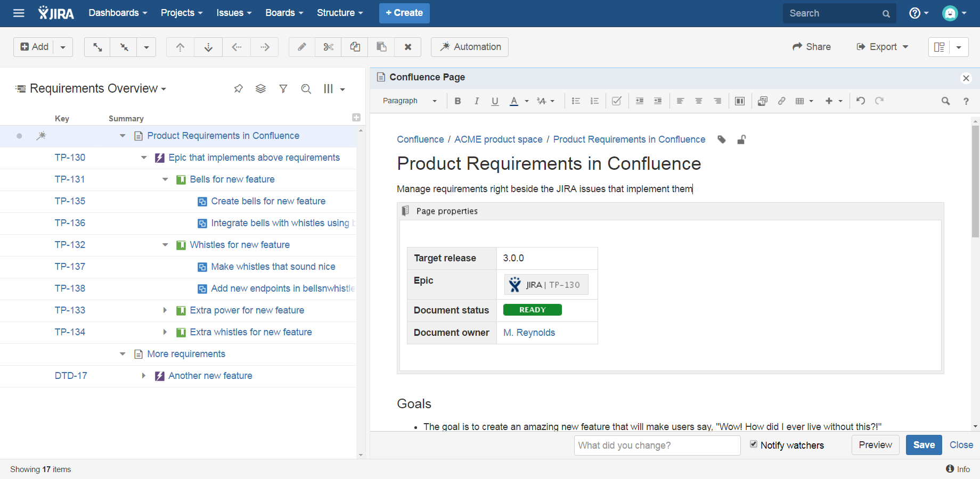Outdent item with left arrow
This screenshot has width=980, height=479.
pyautogui.click(x=236, y=47)
